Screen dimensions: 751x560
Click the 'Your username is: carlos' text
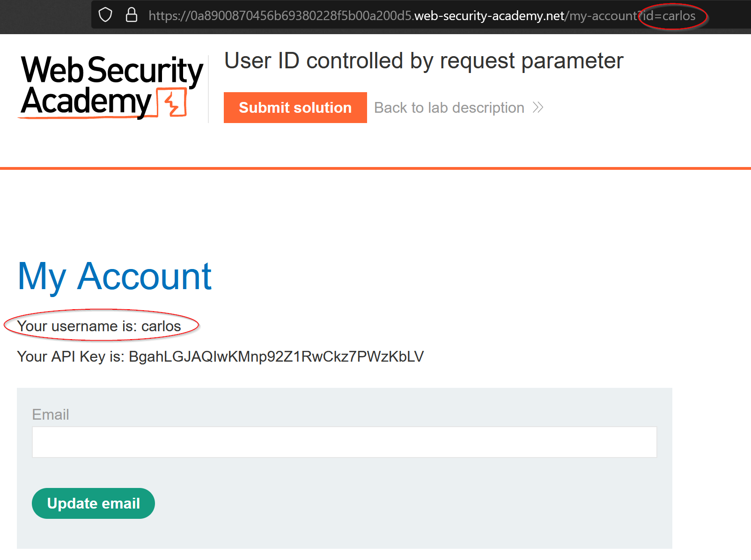(x=99, y=326)
